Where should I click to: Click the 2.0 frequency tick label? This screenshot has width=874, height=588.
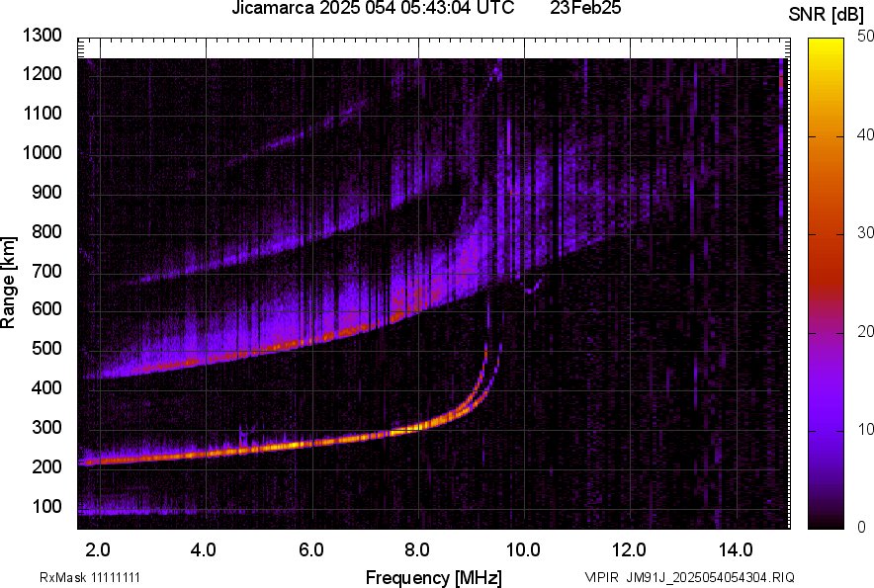pos(98,548)
